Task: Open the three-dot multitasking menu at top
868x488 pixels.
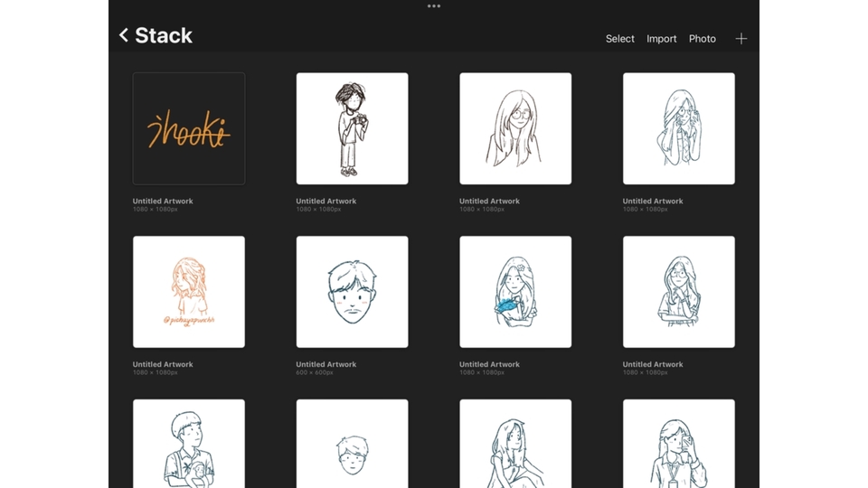Action: (434, 6)
